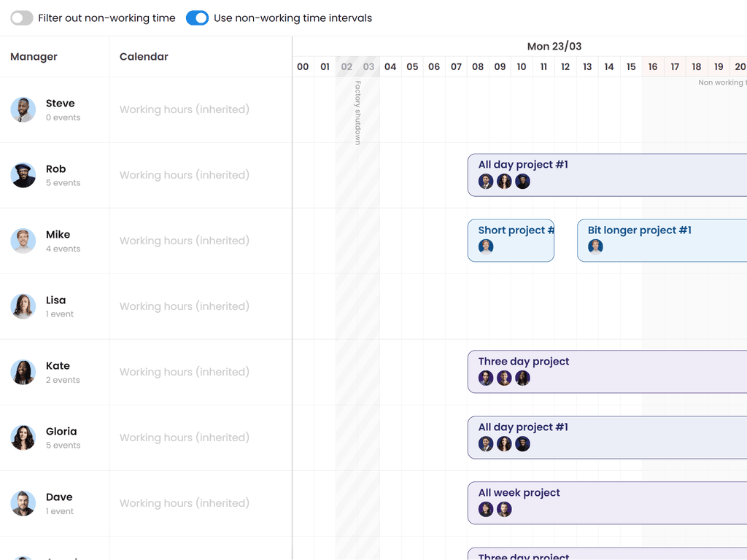Click Factory shutdown time range in Steve's row
747x560 pixels.
click(x=357, y=110)
